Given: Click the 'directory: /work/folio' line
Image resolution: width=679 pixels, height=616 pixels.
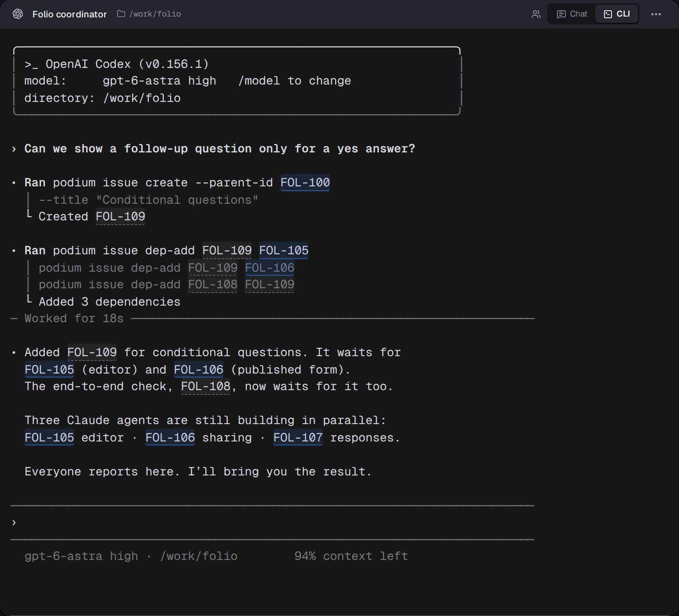Looking at the screenshot, I should [x=103, y=98].
